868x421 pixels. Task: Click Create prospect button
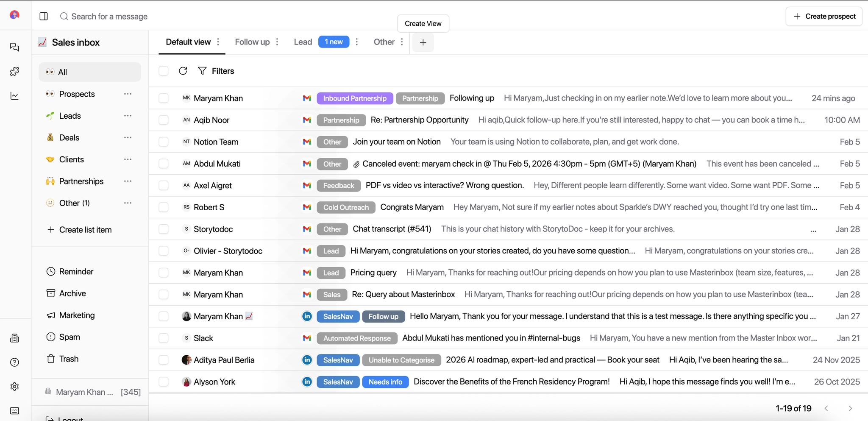click(824, 16)
